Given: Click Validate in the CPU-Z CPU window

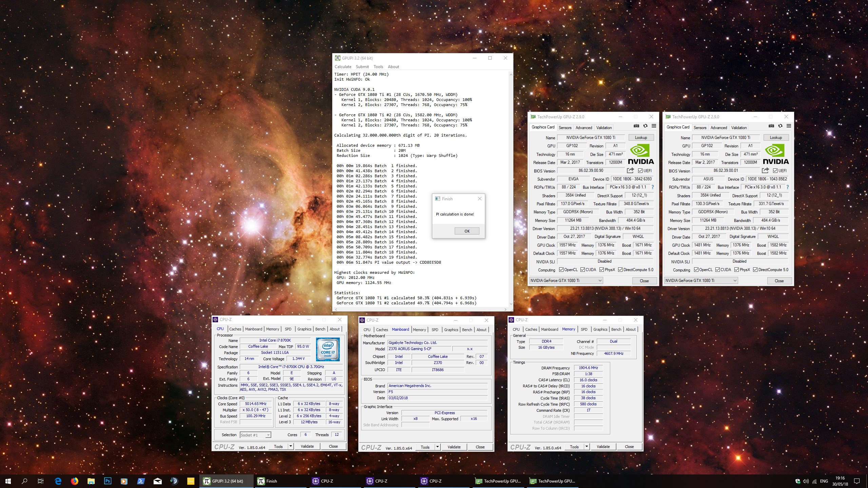Looking at the screenshot, I should point(307,446).
